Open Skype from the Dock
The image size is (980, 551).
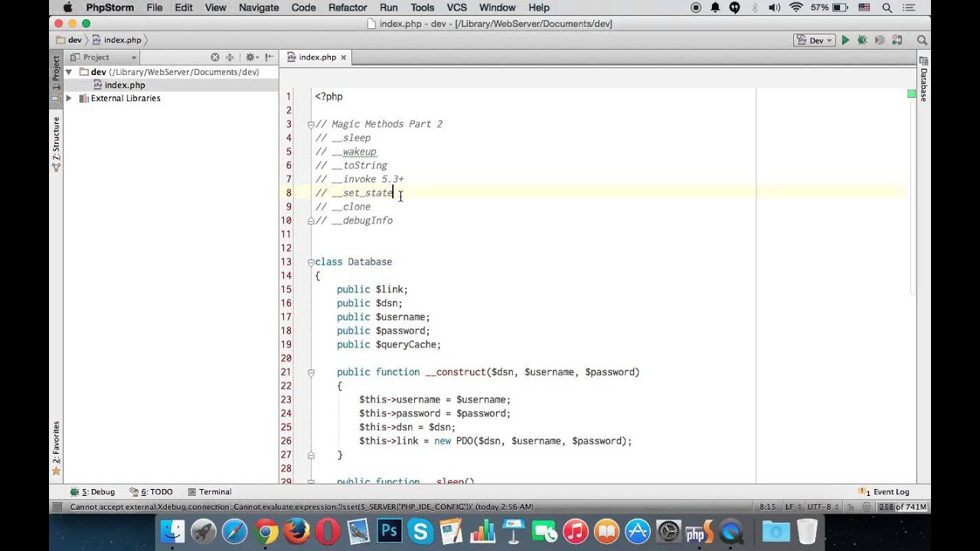click(420, 531)
